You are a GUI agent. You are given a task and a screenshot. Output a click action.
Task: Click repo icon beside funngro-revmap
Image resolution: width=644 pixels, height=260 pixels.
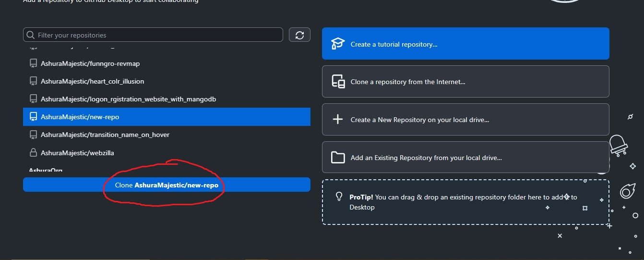(33, 63)
